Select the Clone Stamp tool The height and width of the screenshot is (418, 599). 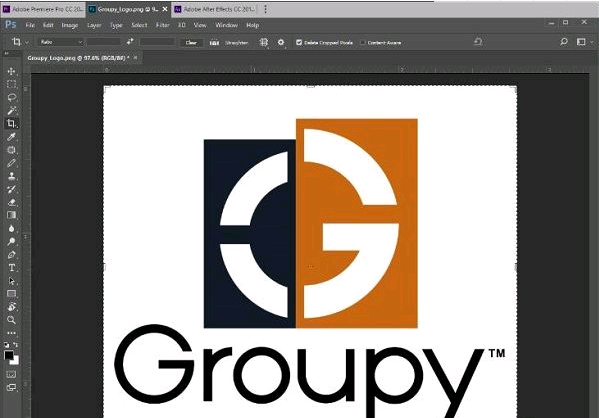click(11, 176)
